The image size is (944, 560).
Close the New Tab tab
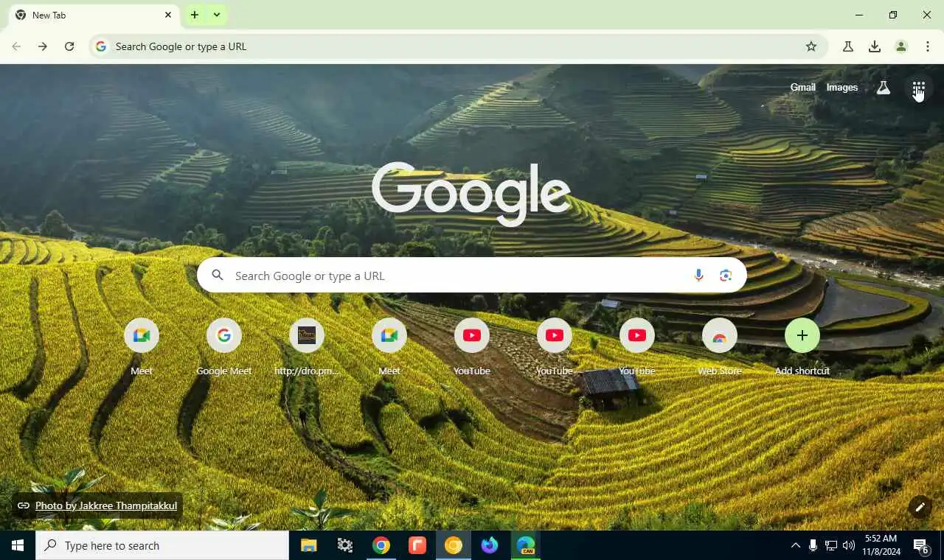click(168, 15)
